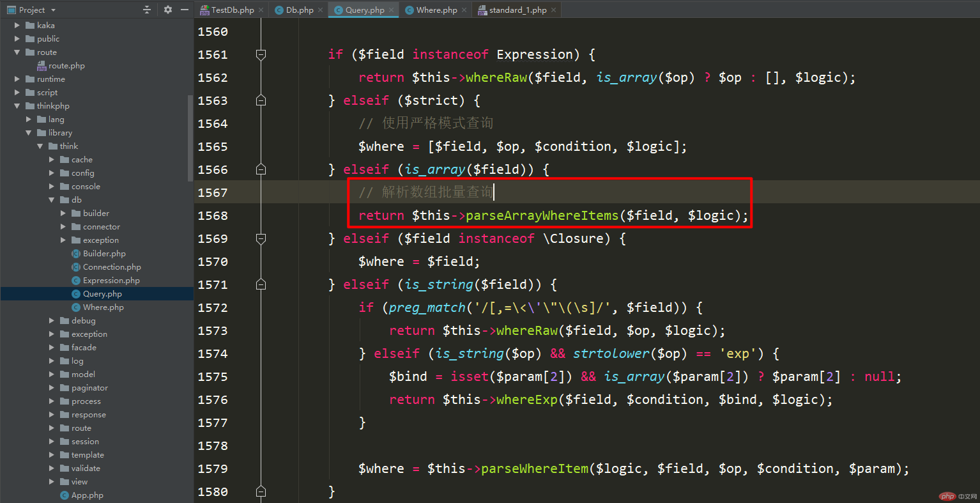Click the collapse all icon in Project panel
980x503 pixels.
(x=147, y=10)
